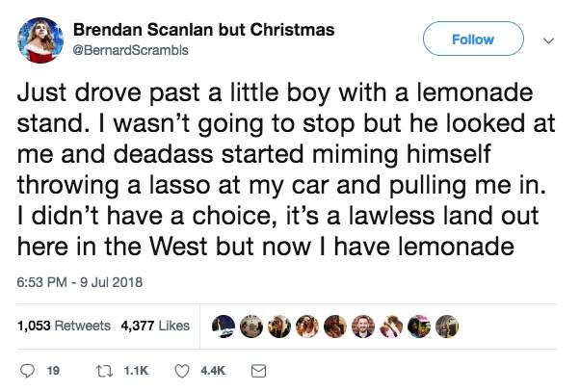Open the fifth liker avatar in the row
580x392 pixels.
click(335, 326)
